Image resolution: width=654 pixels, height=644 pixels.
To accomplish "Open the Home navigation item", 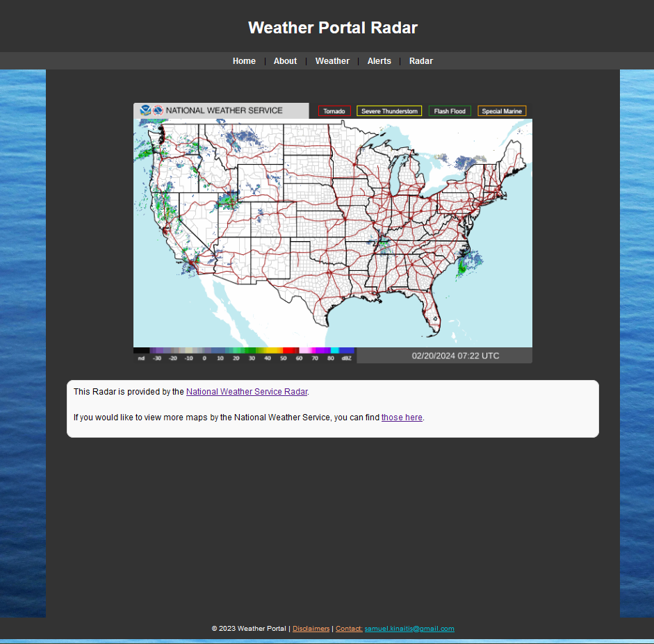I will pyautogui.click(x=244, y=61).
